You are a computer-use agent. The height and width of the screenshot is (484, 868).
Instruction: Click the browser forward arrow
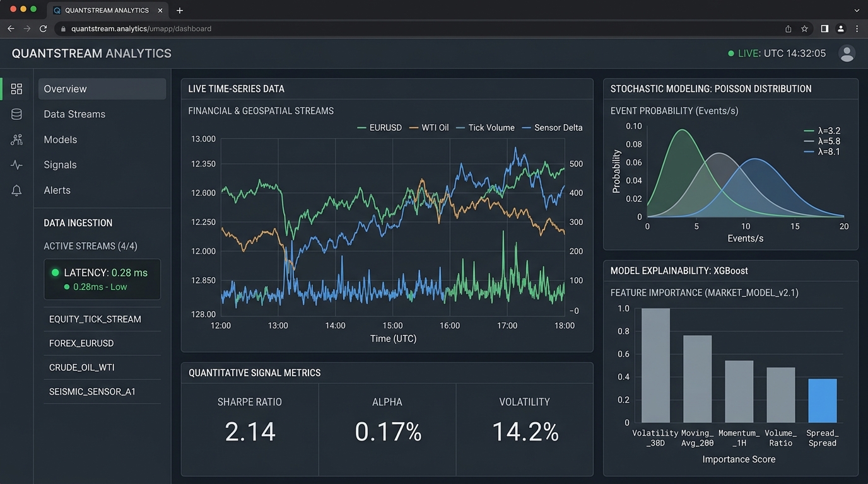click(27, 28)
